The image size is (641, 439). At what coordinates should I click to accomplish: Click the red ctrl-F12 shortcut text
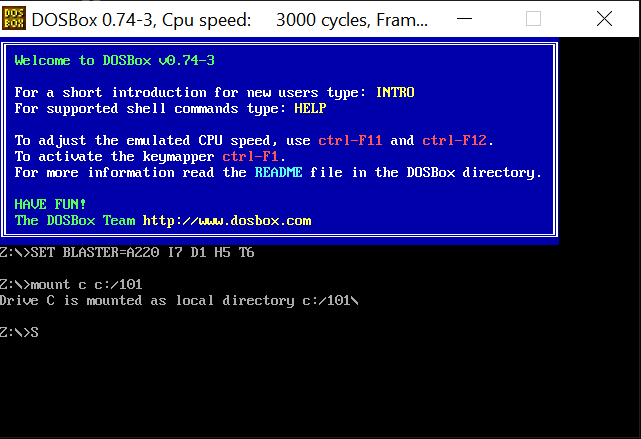(x=454, y=141)
